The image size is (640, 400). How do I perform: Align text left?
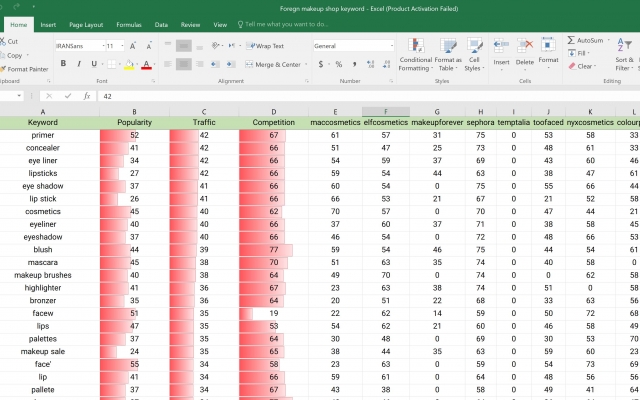168,64
